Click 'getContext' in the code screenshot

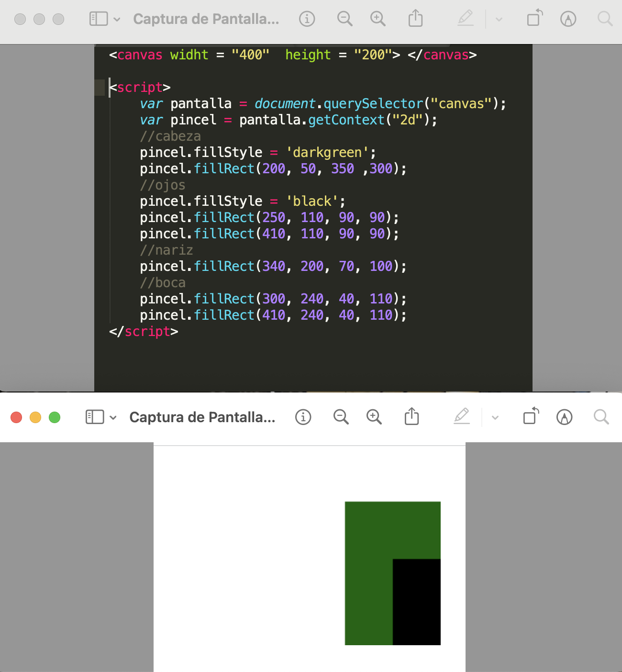pos(346,120)
